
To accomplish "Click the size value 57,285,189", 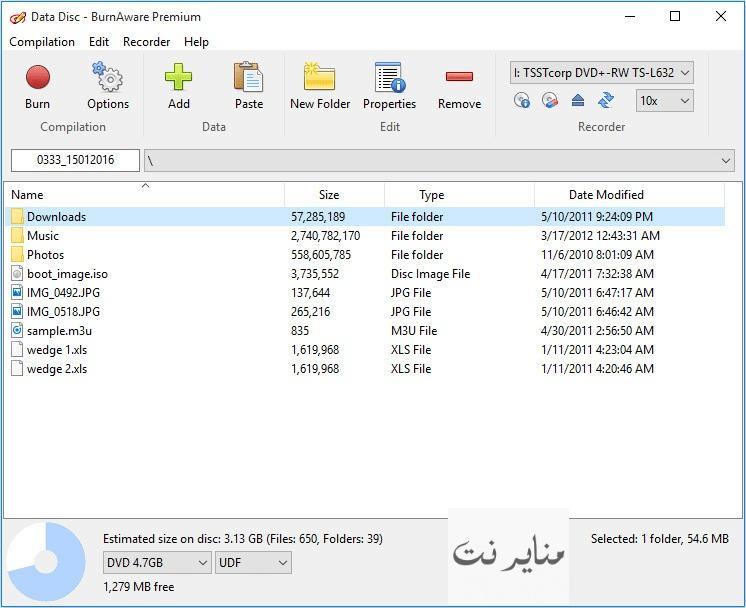I will pyautogui.click(x=318, y=217).
